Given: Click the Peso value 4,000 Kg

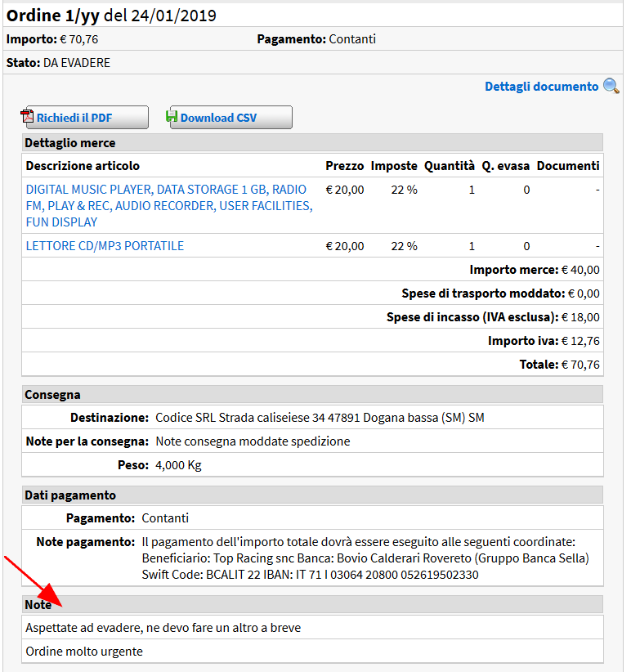Looking at the screenshot, I should point(178,465).
